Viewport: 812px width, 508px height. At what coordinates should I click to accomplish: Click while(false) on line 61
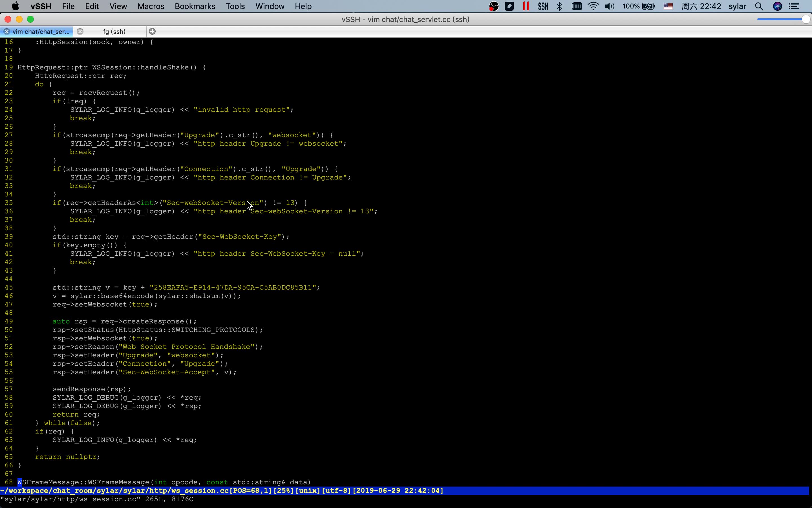70,423
